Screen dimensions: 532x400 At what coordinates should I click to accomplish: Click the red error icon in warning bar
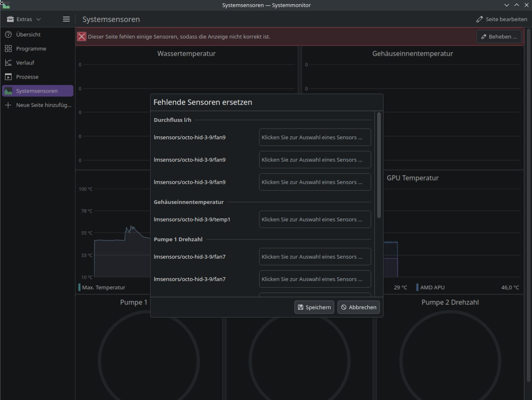click(x=81, y=37)
